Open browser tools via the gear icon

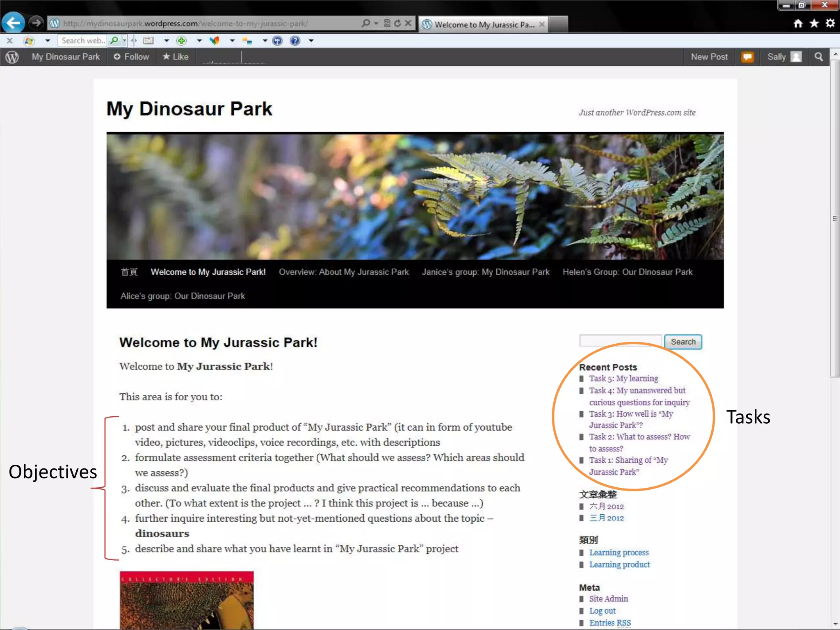(831, 23)
